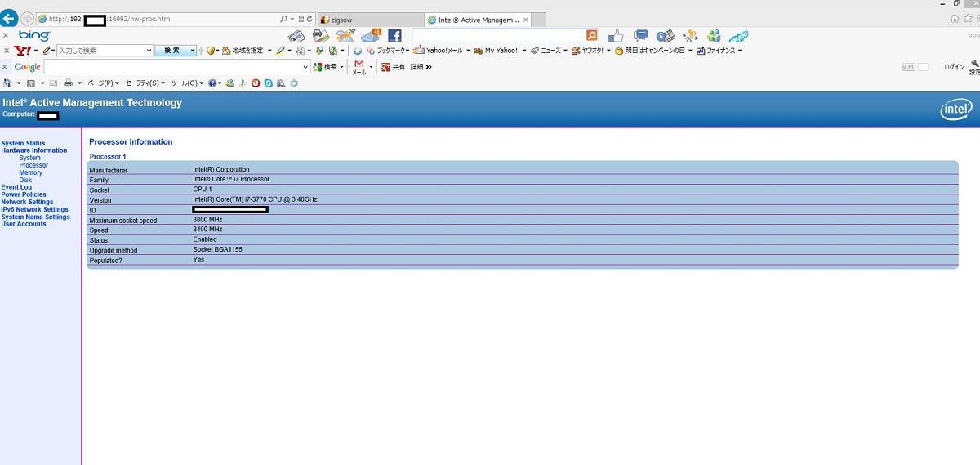Expand the Google search box suggestion arrow

tap(306, 67)
